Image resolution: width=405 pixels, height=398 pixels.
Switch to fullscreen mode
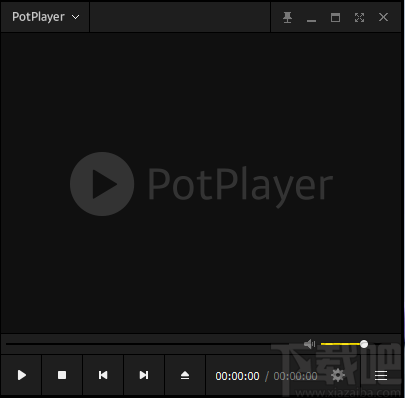pos(359,17)
